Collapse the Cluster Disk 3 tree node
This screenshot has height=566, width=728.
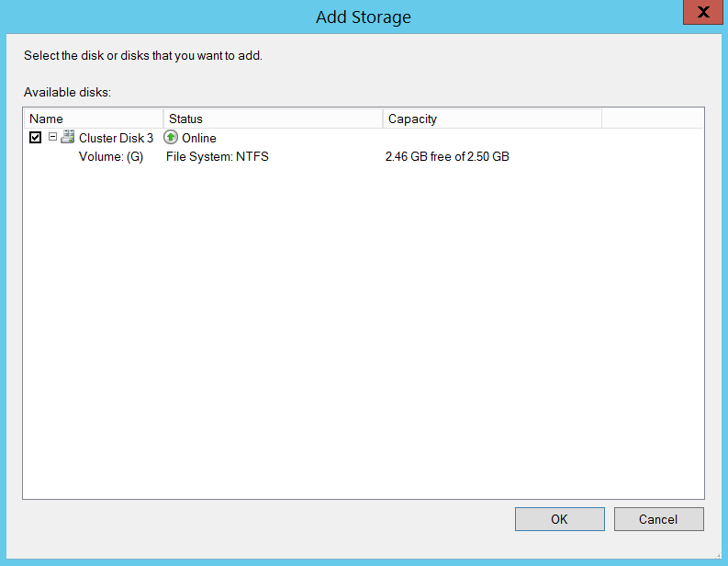[x=53, y=137]
